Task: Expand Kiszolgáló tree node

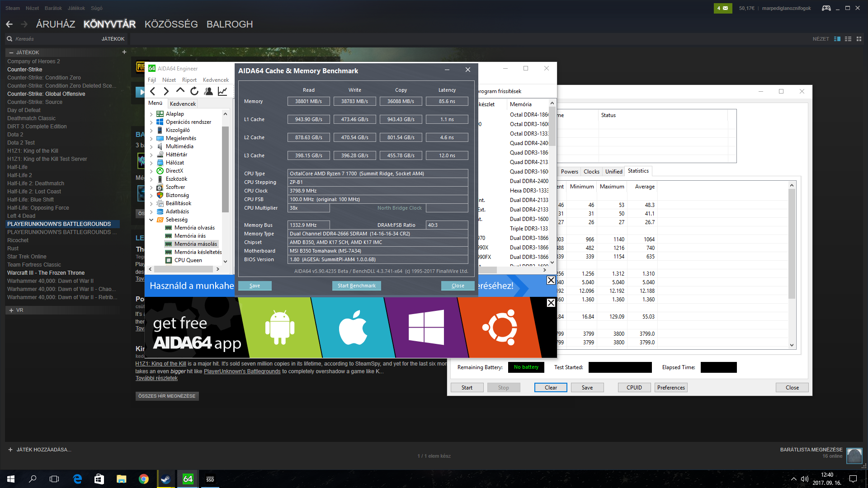Action: click(x=151, y=130)
